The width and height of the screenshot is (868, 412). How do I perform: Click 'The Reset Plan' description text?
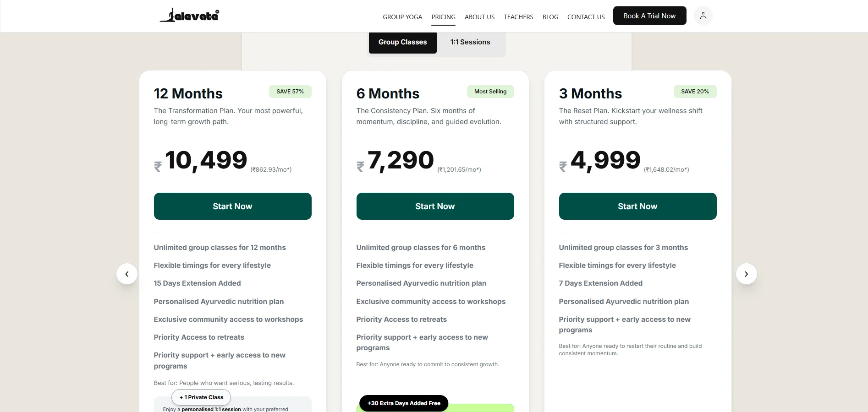(631, 116)
